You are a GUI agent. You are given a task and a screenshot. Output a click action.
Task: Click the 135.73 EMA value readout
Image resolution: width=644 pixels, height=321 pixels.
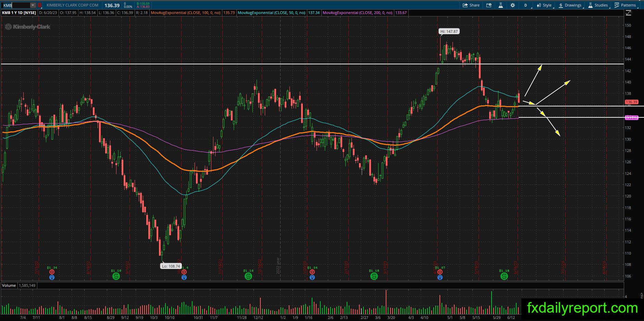point(229,13)
